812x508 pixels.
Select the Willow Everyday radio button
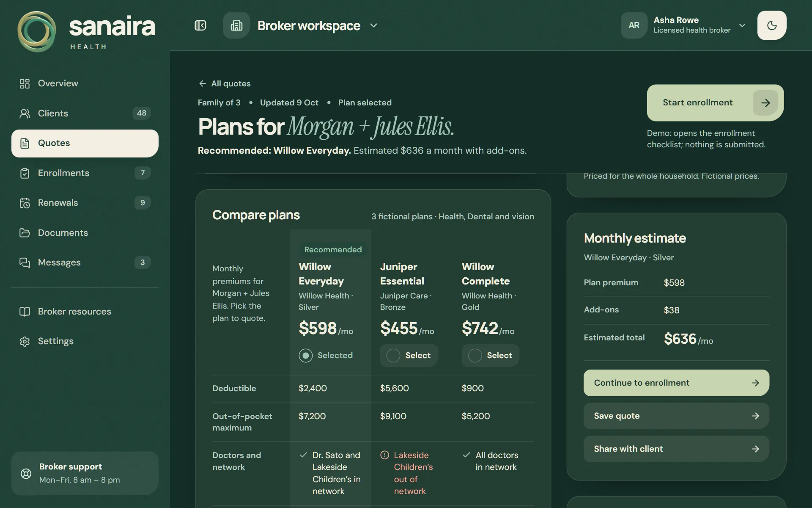(x=306, y=356)
